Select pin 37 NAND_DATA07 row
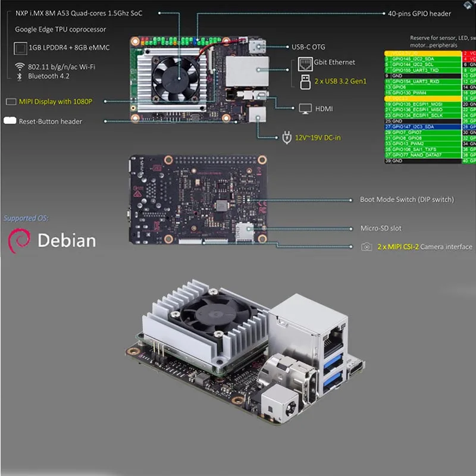 point(423,155)
